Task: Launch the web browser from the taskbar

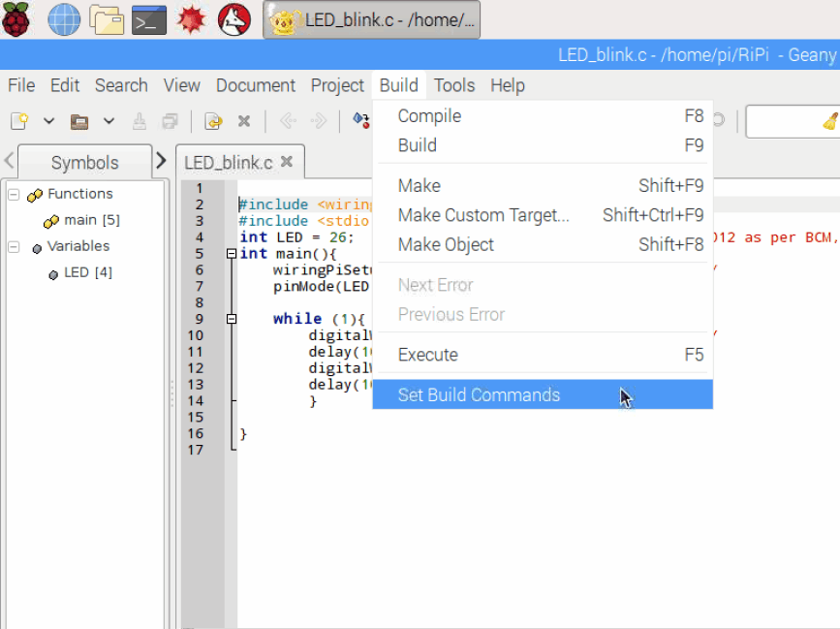Action: tap(62, 19)
